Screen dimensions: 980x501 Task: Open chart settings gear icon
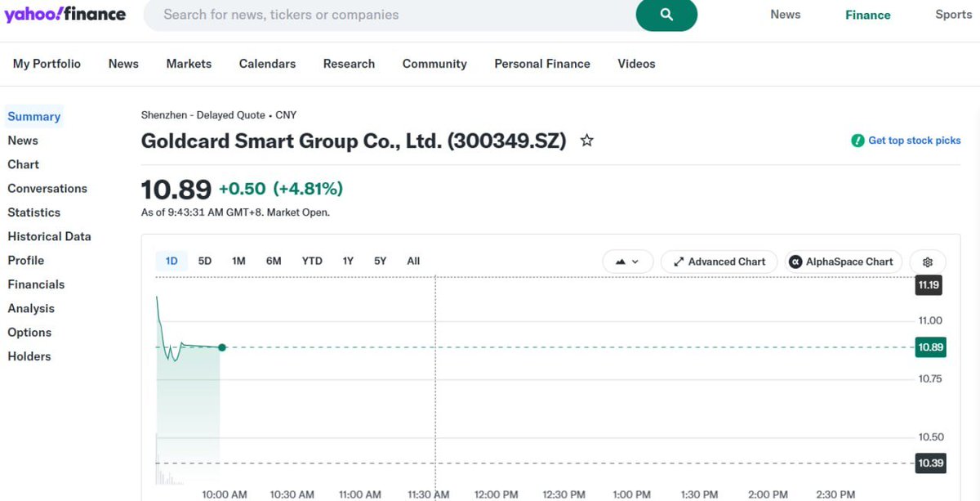928,262
